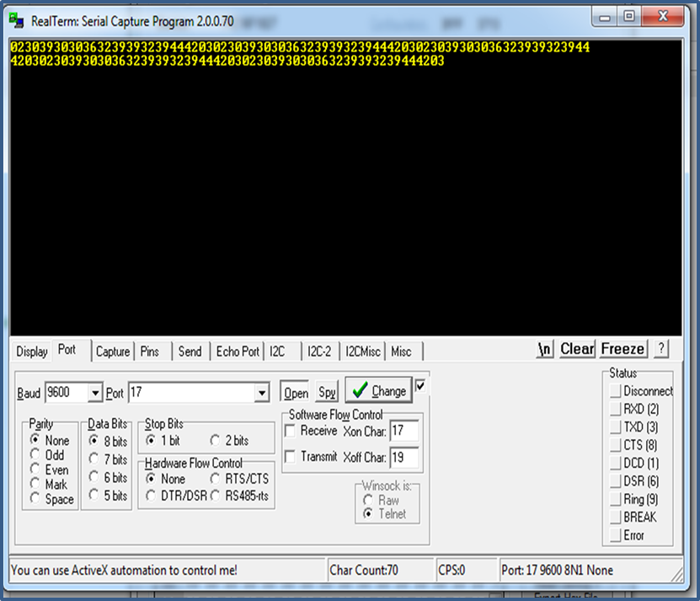Switch to the Display tab

point(32,351)
